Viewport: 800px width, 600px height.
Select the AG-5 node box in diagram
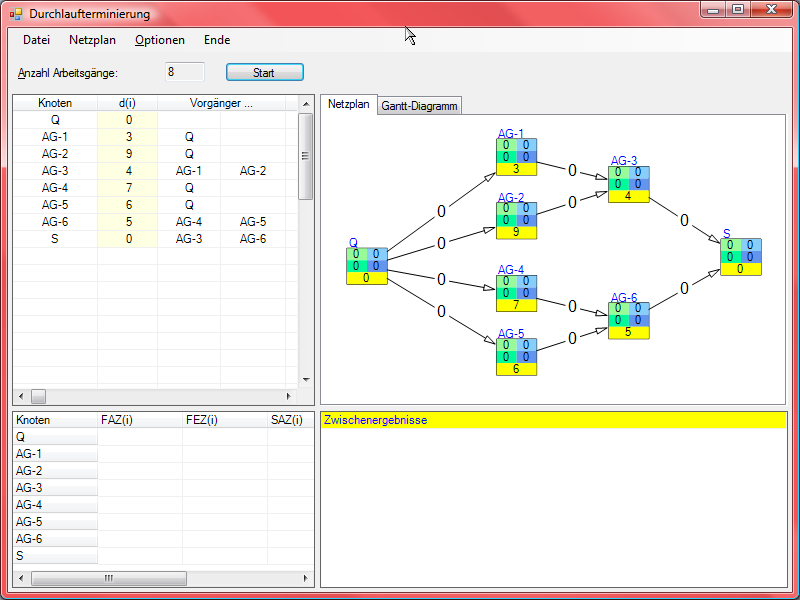(516, 356)
